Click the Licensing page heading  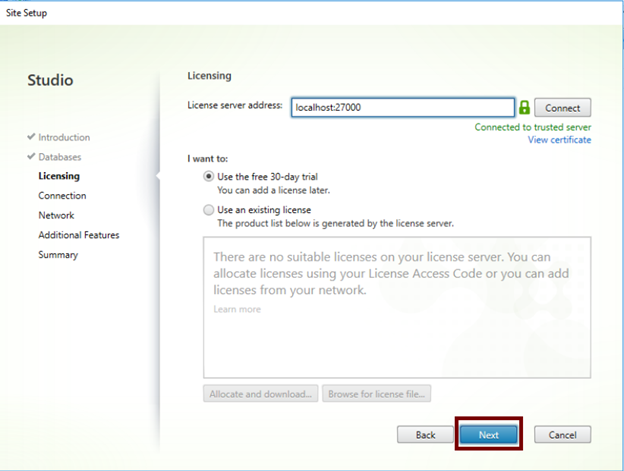coord(209,76)
